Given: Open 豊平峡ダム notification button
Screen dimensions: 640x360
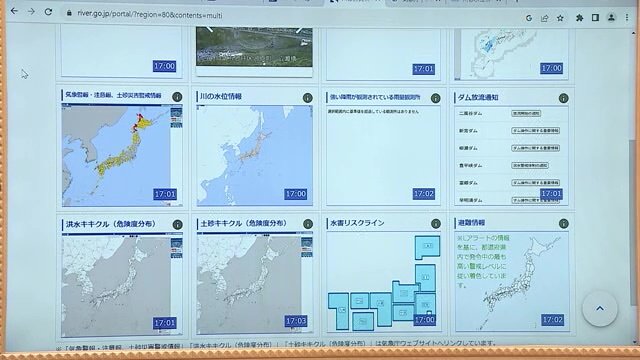Looking at the screenshot, I should pyautogui.click(x=530, y=165).
